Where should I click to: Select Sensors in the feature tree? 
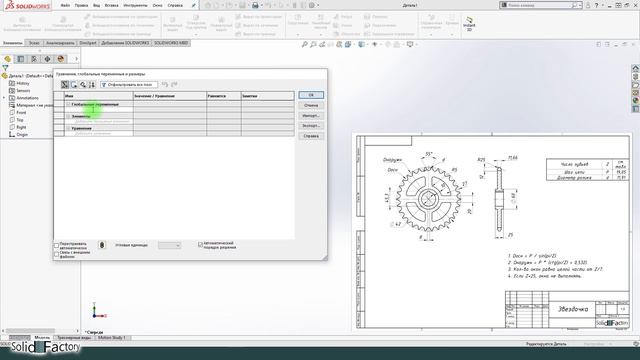pyautogui.click(x=20, y=91)
